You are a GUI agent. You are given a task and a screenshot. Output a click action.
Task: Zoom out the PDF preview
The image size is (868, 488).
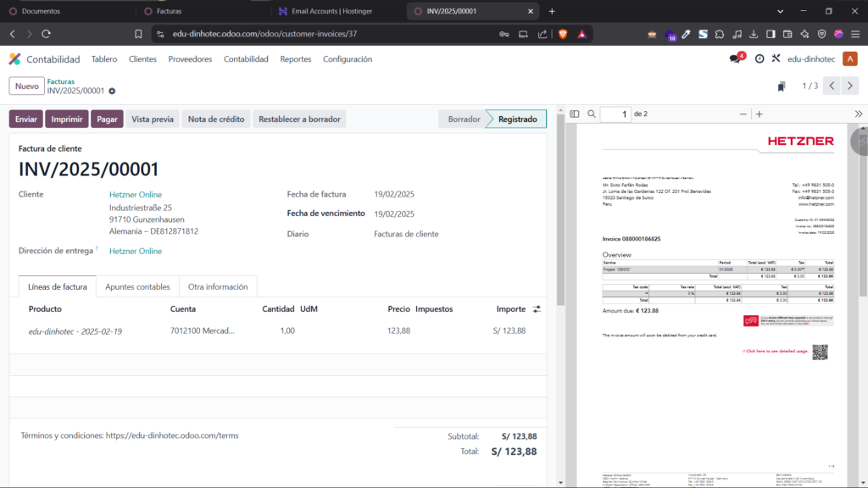[x=743, y=114]
